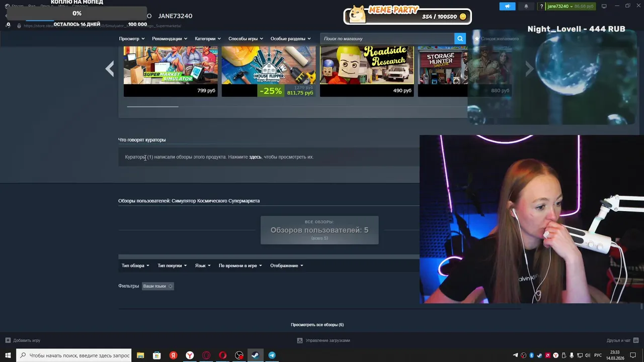This screenshot has width=644, height=362.
Task: Open the Рекомендации store menu
Action: (x=170, y=39)
